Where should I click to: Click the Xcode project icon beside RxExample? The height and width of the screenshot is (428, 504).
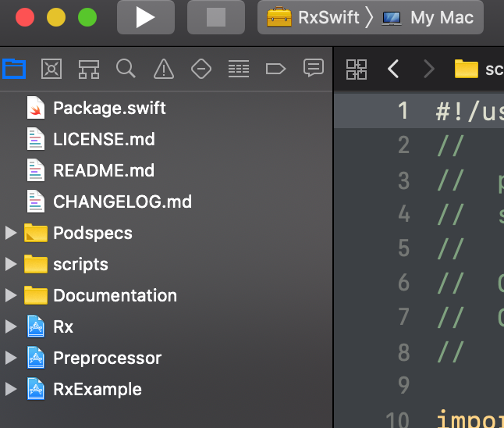click(36, 389)
